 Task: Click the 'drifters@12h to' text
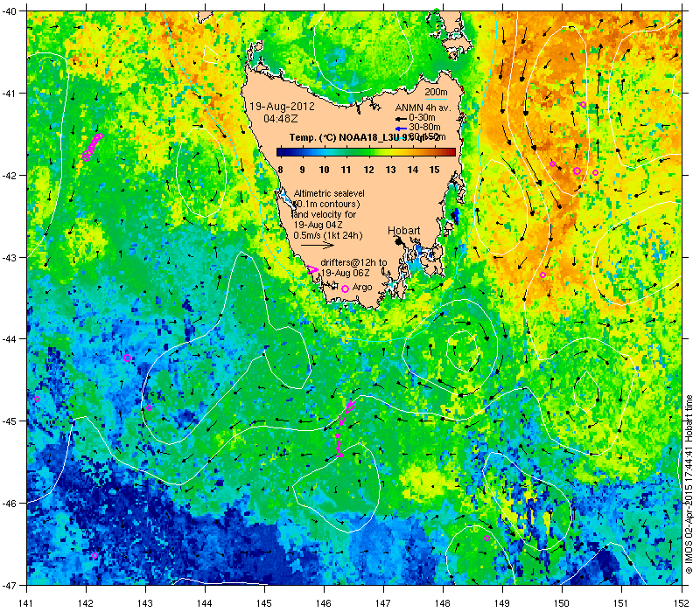click(353, 263)
